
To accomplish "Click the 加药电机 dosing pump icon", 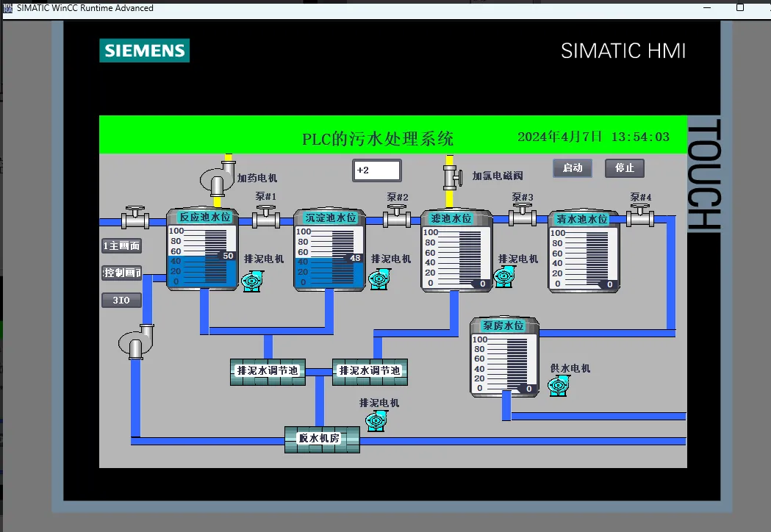I will 218,179.
